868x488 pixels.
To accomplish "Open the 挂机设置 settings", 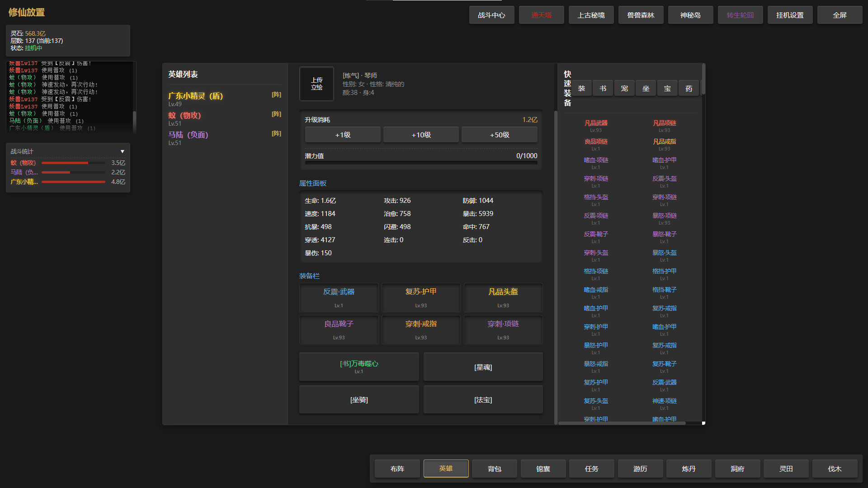I will [790, 14].
